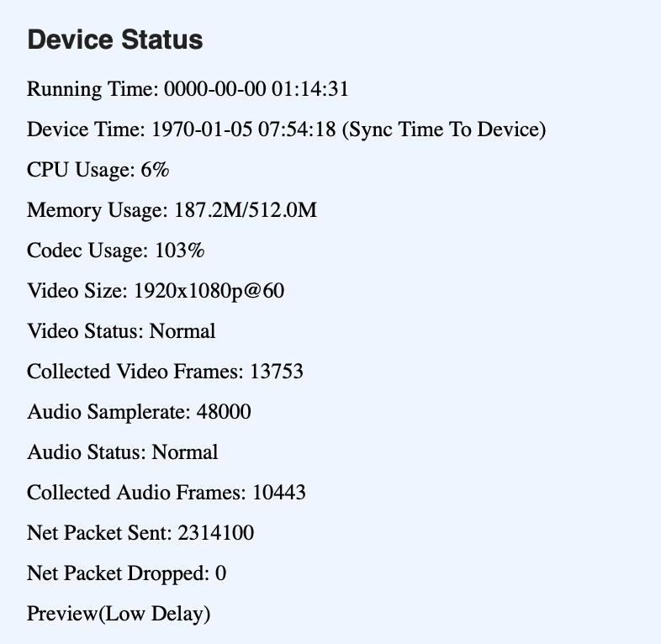The width and height of the screenshot is (661, 644).
Task: Click the Device Time label
Action: [x=86, y=130]
